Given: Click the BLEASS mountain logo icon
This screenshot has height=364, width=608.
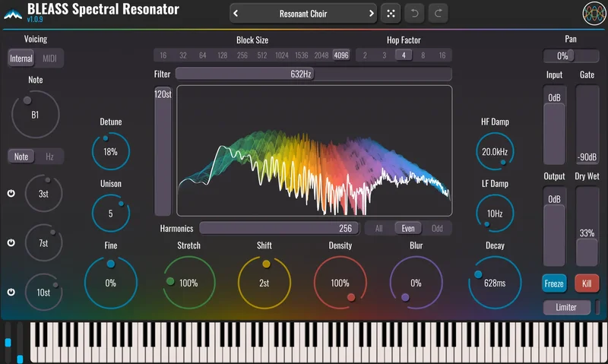Looking at the screenshot, I should pos(13,14).
